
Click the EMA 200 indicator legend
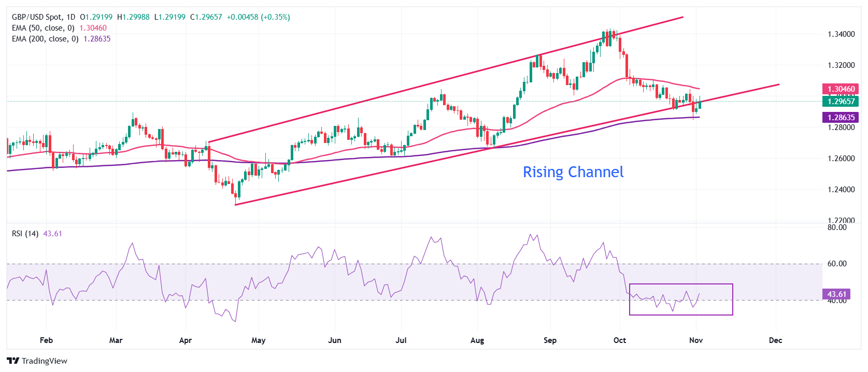(45, 39)
